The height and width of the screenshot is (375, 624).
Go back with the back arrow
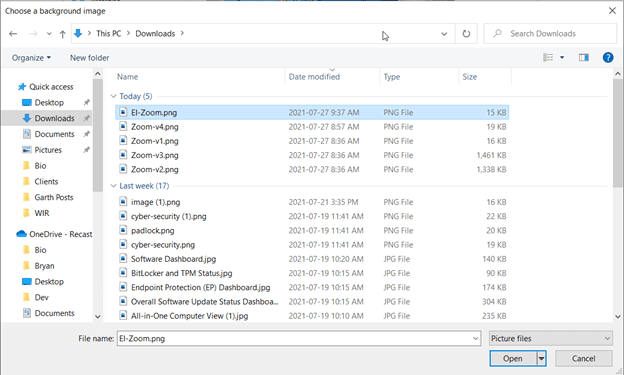click(x=13, y=34)
